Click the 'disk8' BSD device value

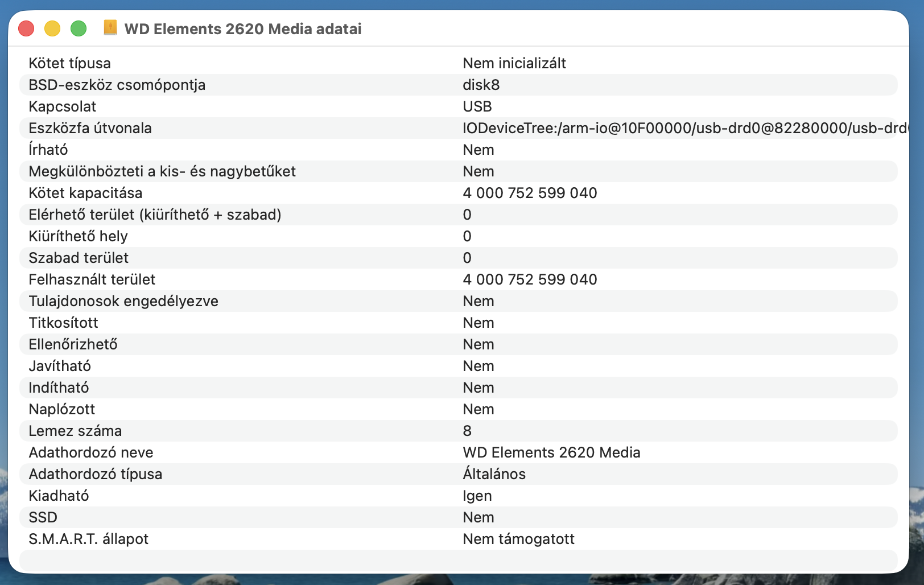point(481,85)
